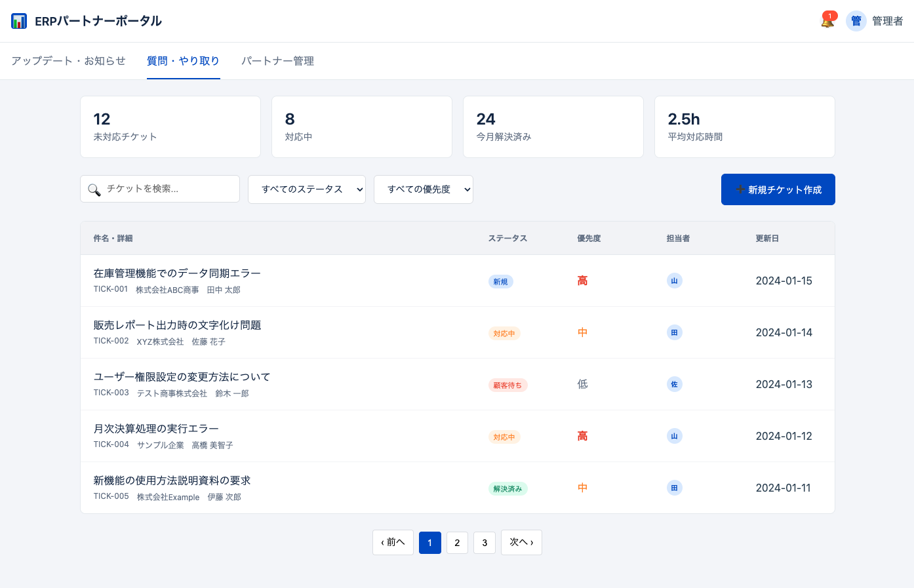Click requester name 高橋 美智子
Viewport: 914px width, 588px height.
tap(212, 445)
